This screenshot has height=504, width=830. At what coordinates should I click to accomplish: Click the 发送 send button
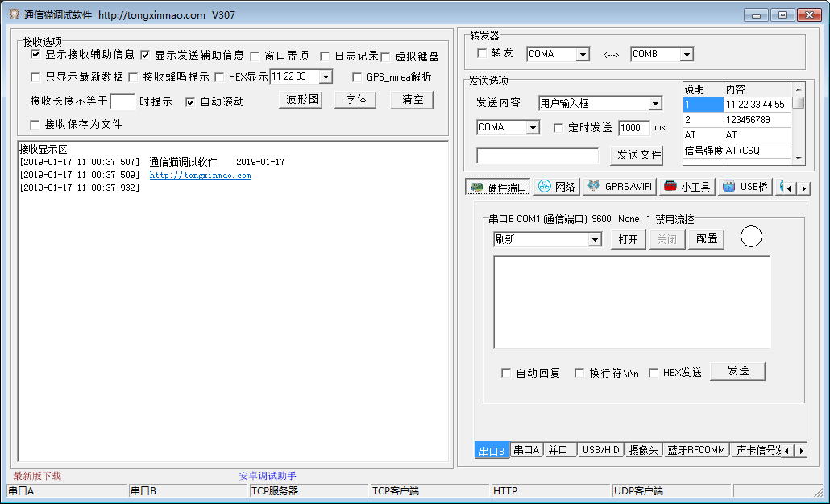click(738, 371)
